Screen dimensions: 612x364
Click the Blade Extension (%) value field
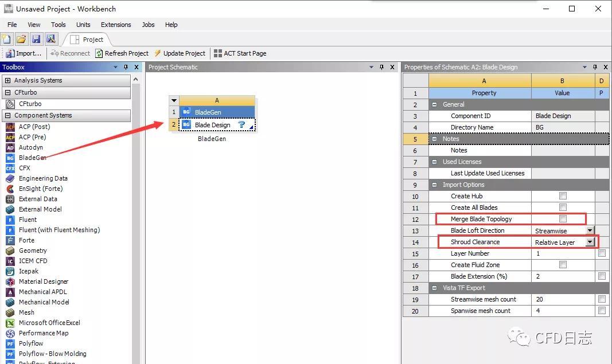tap(563, 277)
